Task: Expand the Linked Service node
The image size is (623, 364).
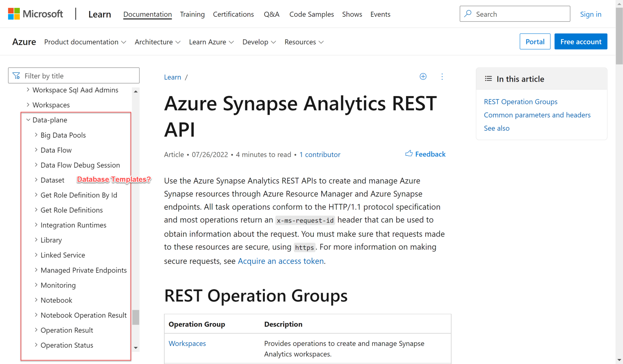Action: [36, 255]
